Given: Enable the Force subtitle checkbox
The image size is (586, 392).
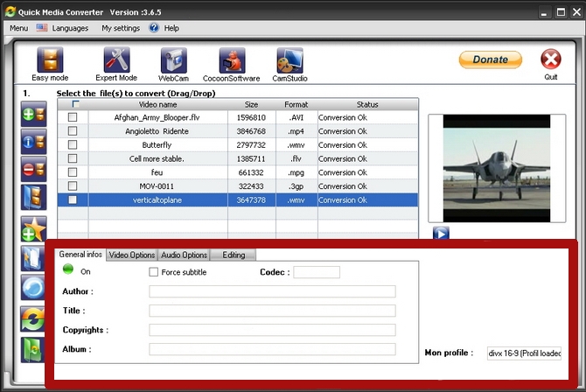Looking at the screenshot, I should 154,272.
